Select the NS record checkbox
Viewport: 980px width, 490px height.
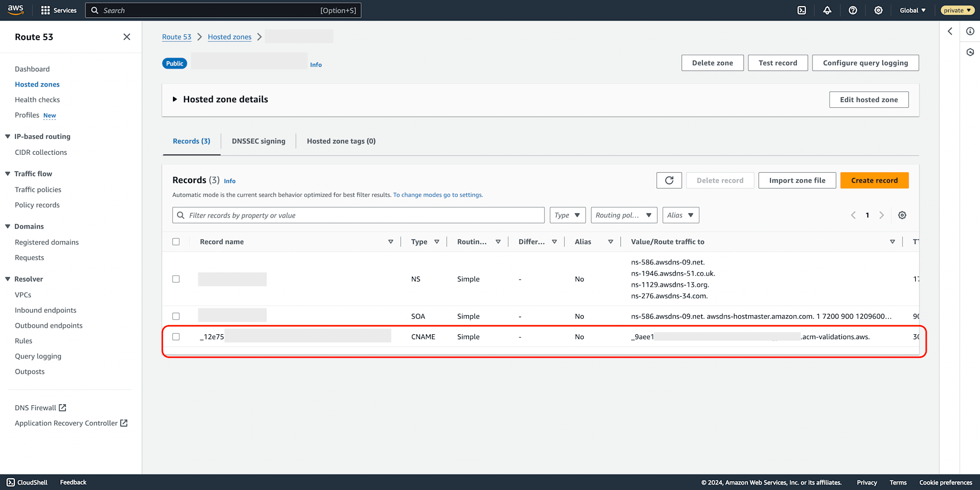[176, 279]
